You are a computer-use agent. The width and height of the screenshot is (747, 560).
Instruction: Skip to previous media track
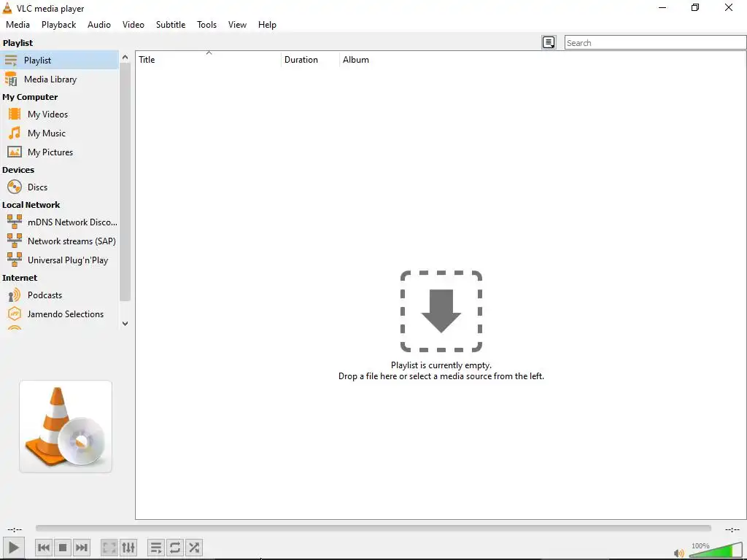coord(44,548)
